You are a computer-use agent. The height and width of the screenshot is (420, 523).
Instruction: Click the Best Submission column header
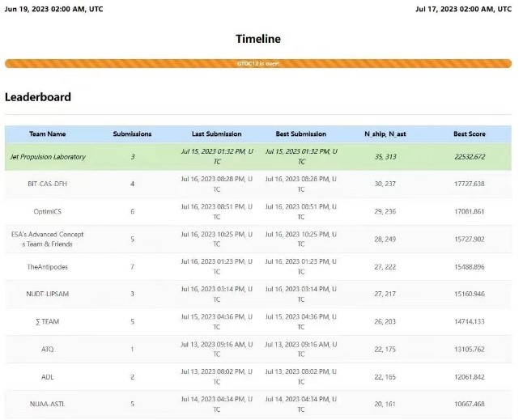[x=300, y=134]
